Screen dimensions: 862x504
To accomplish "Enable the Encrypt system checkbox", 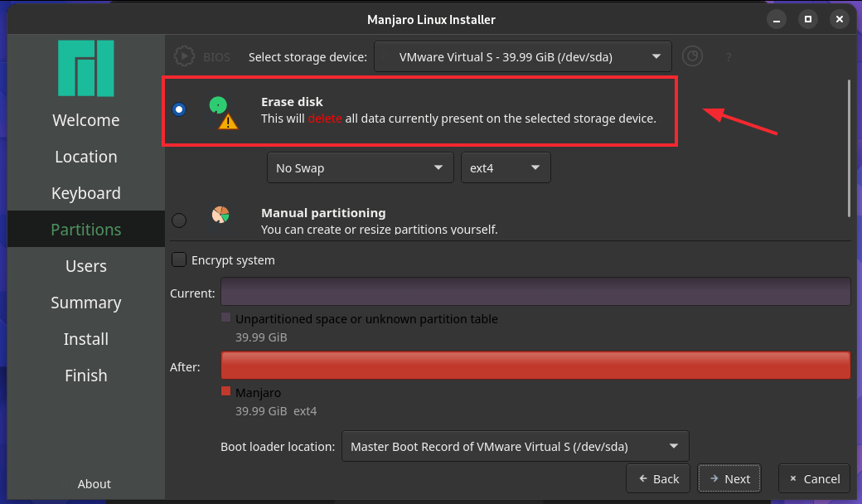I will 179,259.
